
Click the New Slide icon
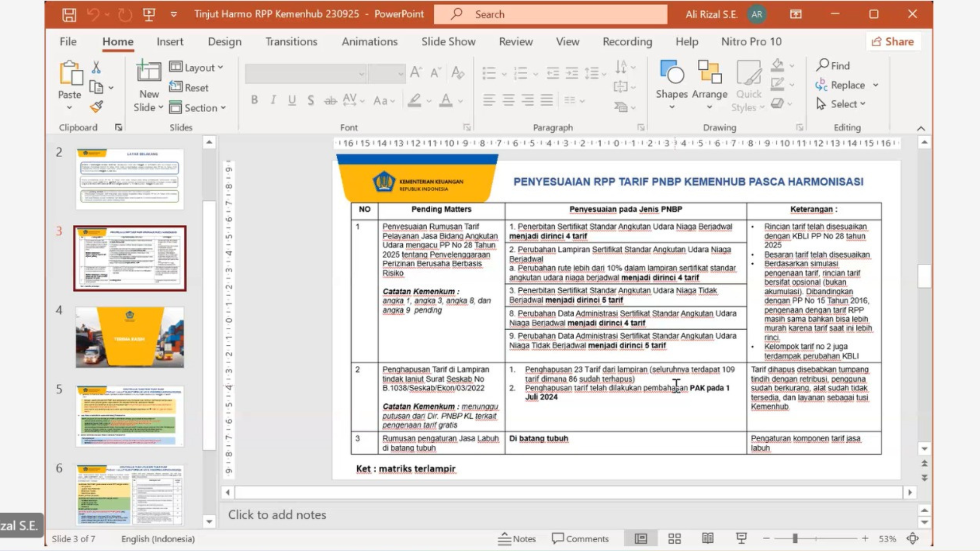[x=149, y=71]
